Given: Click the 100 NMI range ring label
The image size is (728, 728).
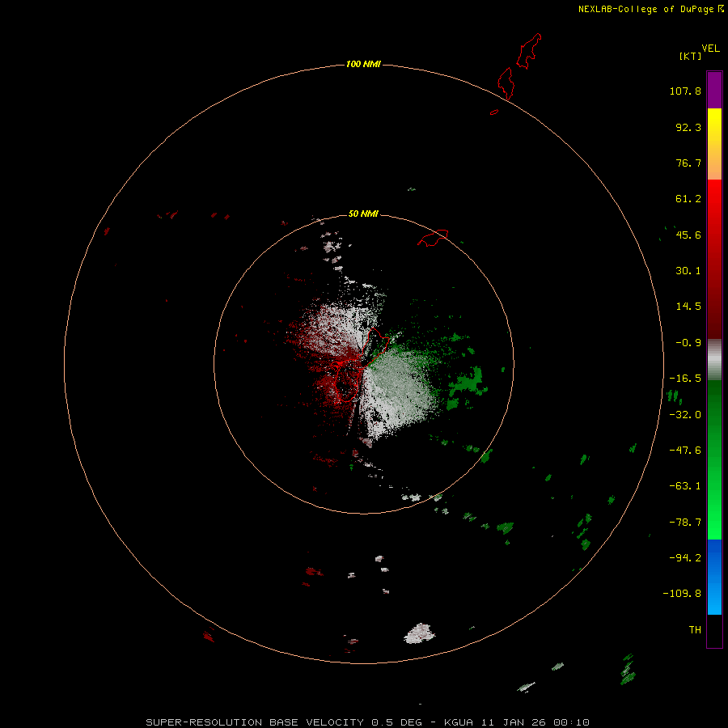Looking at the screenshot, I should pyautogui.click(x=363, y=64).
